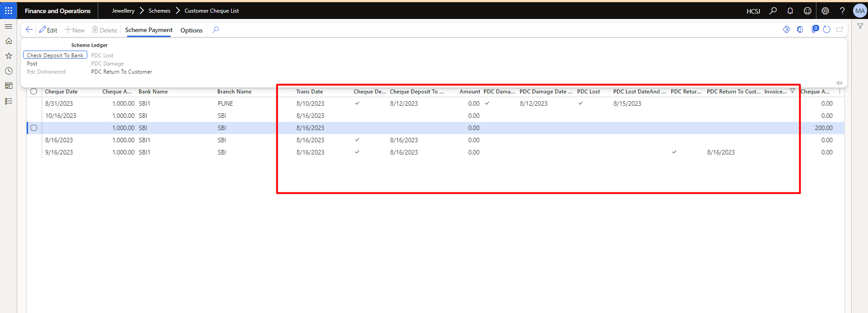Click Check Deposit To Bank

pyautogui.click(x=55, y=55)
